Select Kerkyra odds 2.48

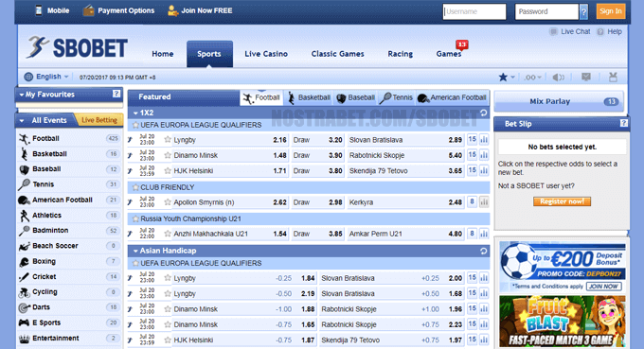point(456,202)
